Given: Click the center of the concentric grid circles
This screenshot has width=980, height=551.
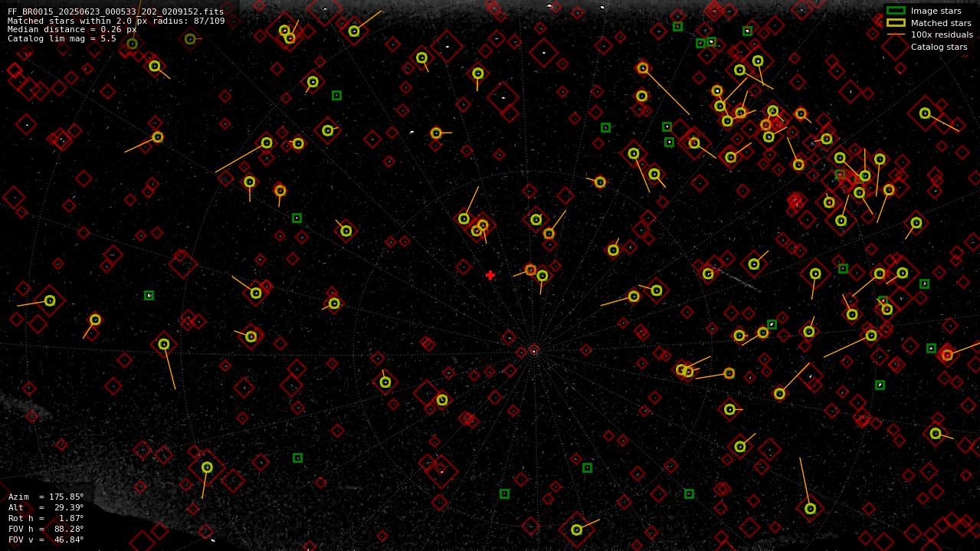Looking at the screenshot, I should [534, 351].
